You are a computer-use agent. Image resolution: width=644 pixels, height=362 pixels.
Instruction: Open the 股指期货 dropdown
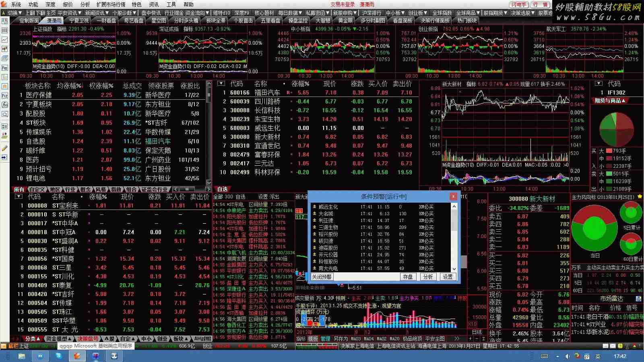pos(495,13)
